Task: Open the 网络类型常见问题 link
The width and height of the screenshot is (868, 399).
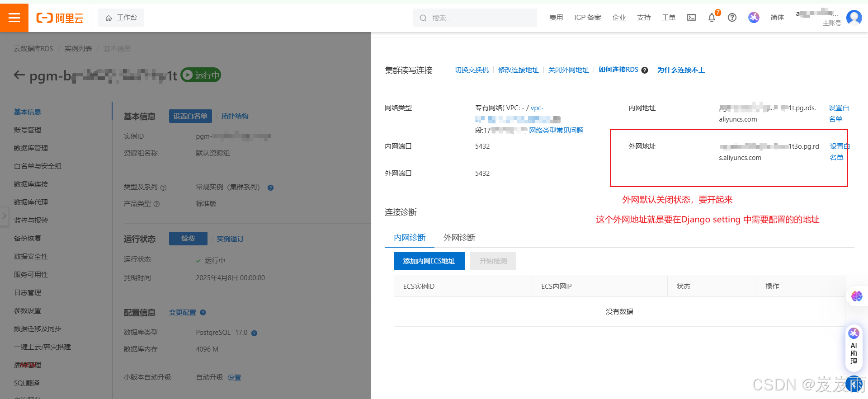Action: tap(556, 130)
